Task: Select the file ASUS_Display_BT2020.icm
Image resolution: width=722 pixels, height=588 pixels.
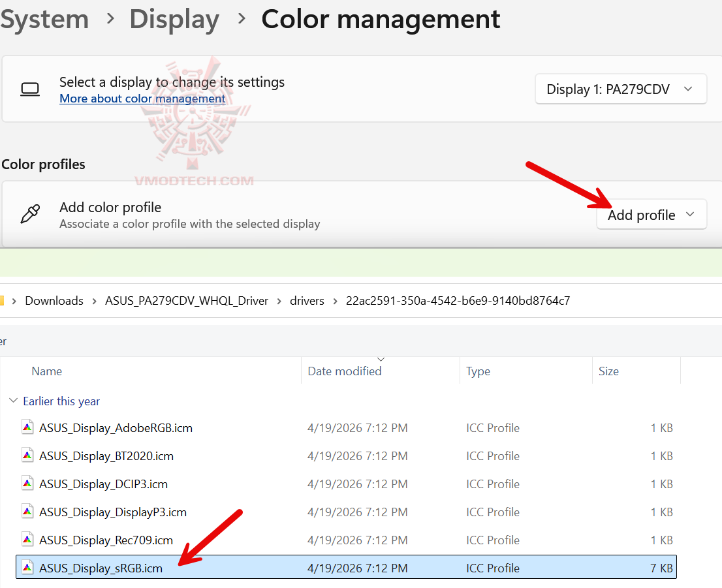Action: pos(346,456)
